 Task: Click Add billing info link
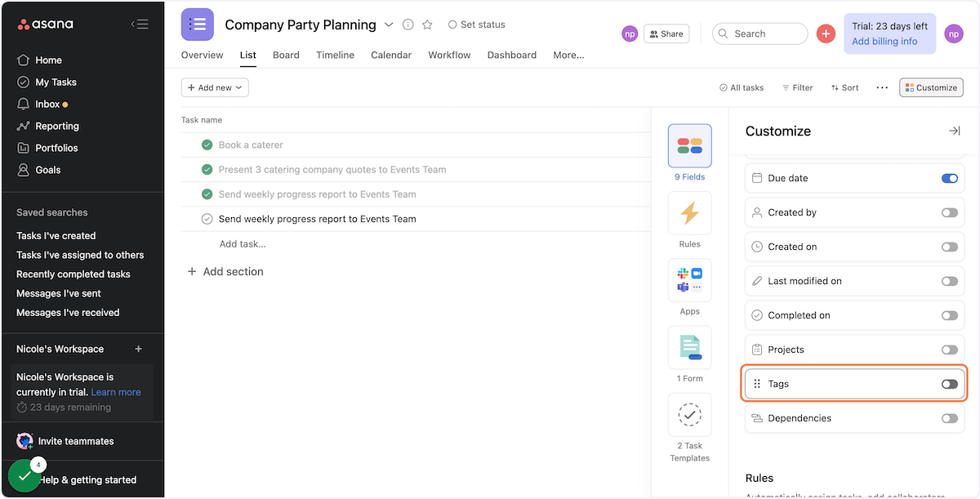884,42
